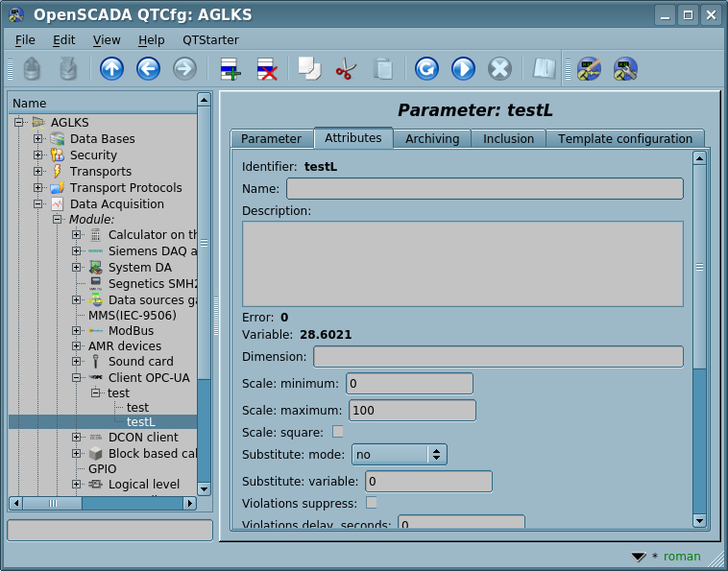Collapse the Data Acquisition tree node
Image resolution: width=728 pixels, height=571 pixels.
tap(38, 204)
